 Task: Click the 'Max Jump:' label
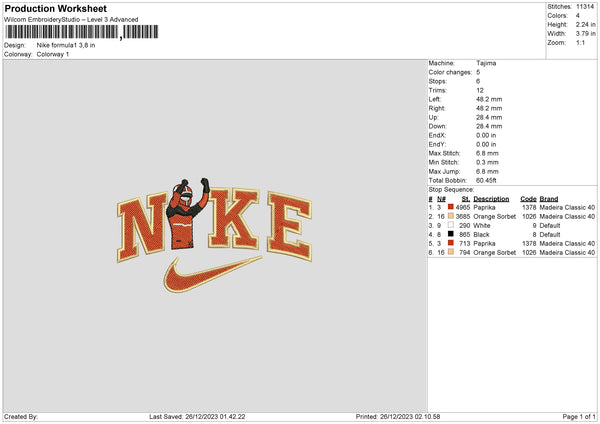click(444, 171)
